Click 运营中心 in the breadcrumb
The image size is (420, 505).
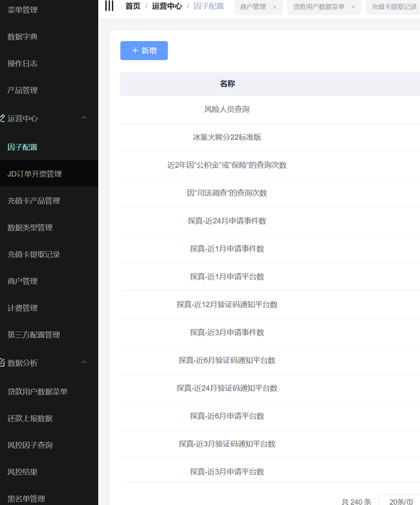click(x=167, y=6)
